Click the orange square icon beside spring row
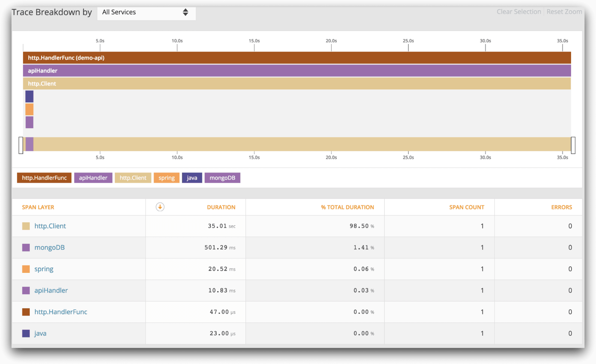The width and height of the screenshot is (596, 364). point(26,269)
